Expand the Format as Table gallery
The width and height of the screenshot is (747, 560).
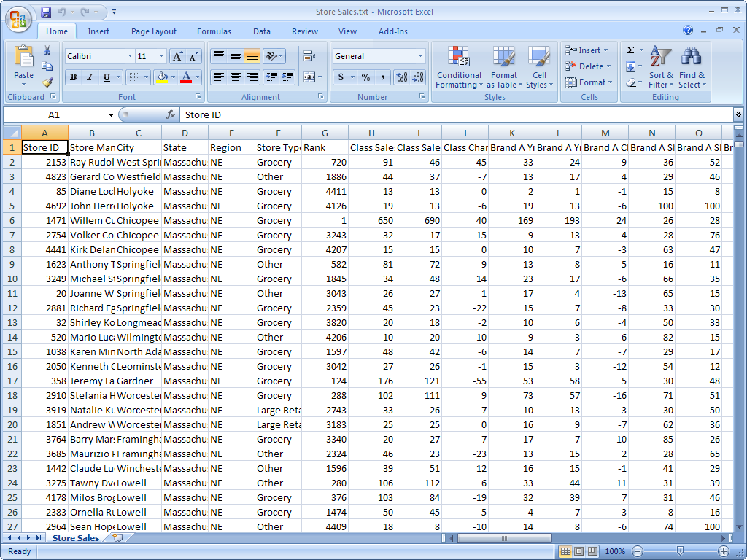tap(504, 68)
